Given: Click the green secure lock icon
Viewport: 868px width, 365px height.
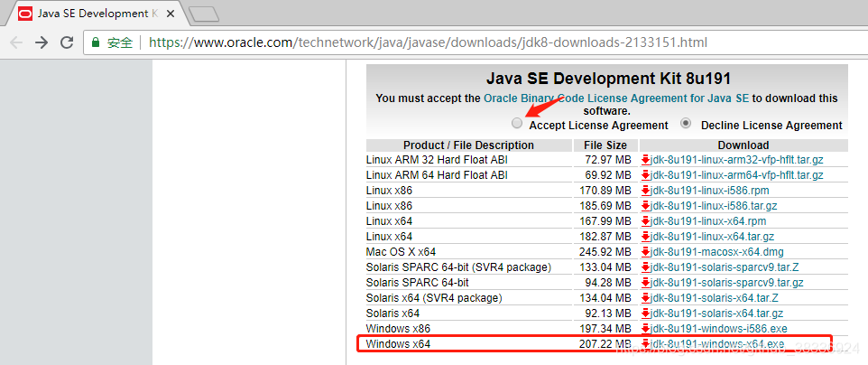Looking at the screenshot, I should click(x=96, y=42).
